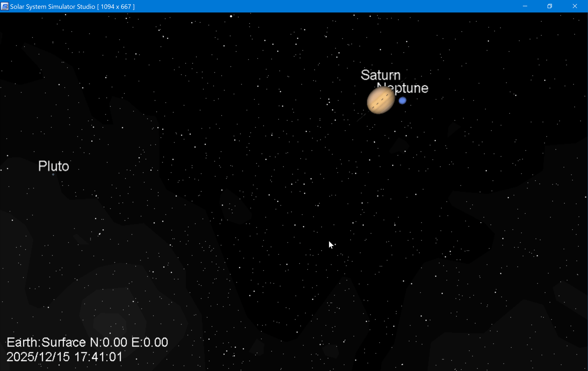Click the Solar System Simulator app icon
Screen dimensions: 588x371
point(5,6)
